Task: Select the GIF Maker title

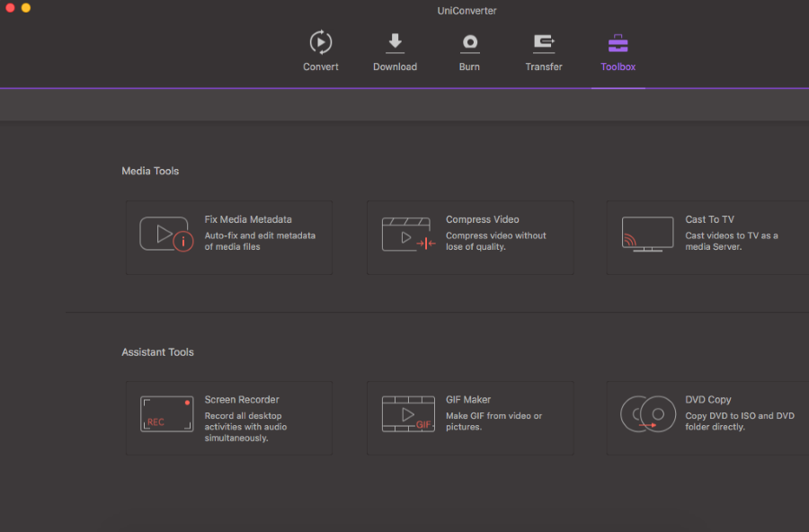Action: pyautogui.click(x=468, y=400)
